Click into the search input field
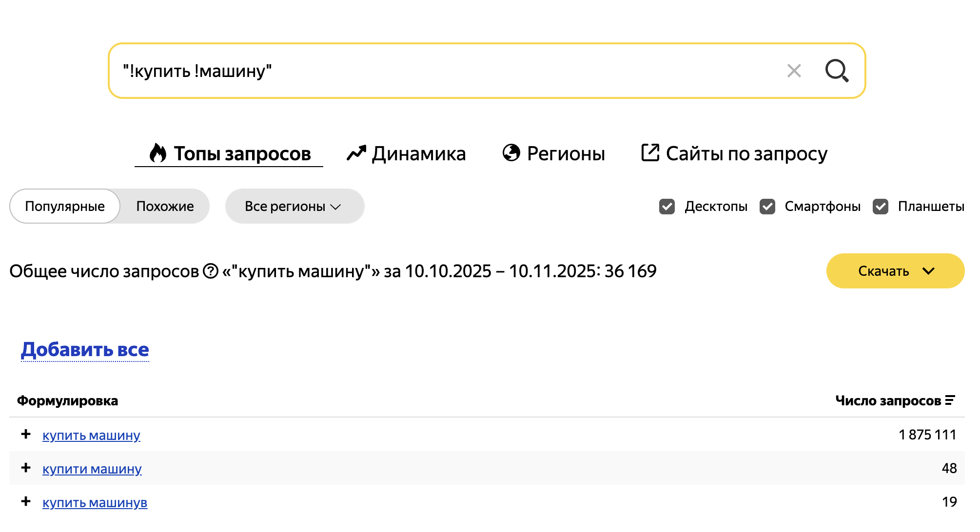980x532 pixels. pyautogui.click(x=439, y=71)
